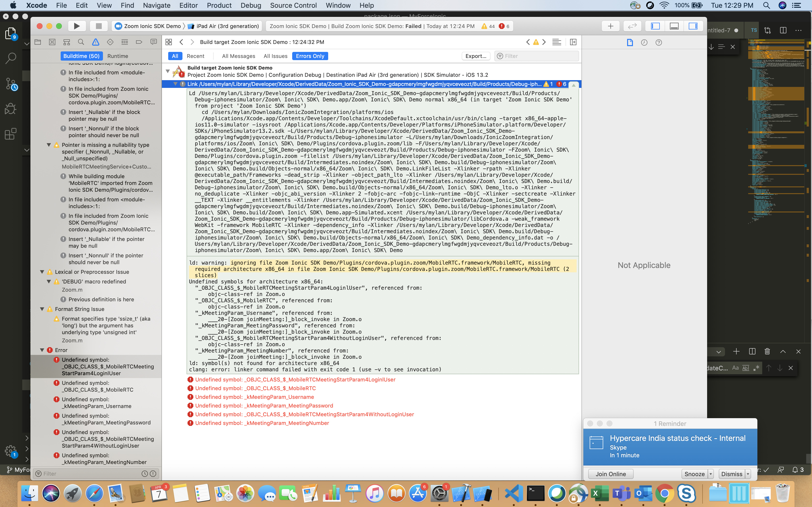Select the Breakpoint navigator diamond icon
The width and height of the screenshot is (812, 507).
tap(110, 42)
